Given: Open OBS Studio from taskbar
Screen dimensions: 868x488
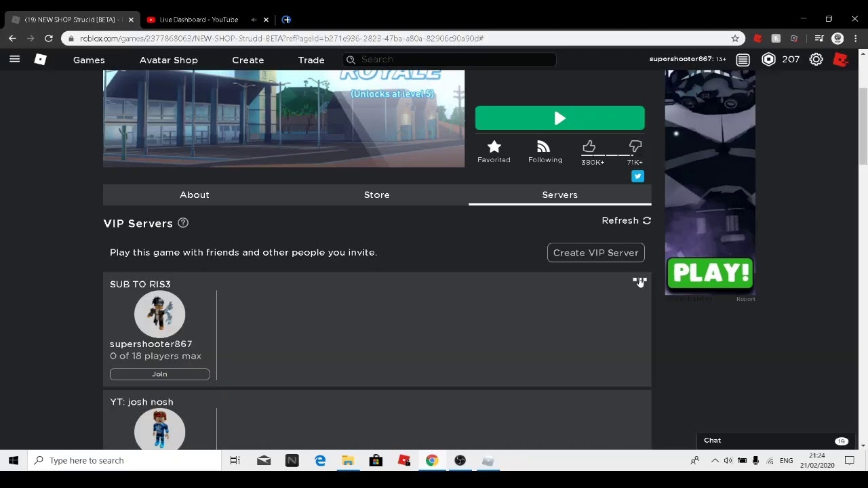Looking at the screenshot, I should coord(460,461).
